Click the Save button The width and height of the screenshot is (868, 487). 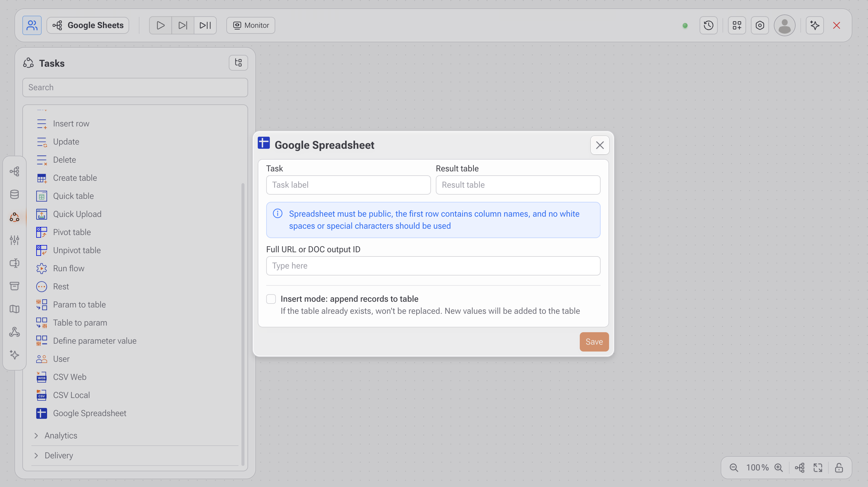click(594, 342)
